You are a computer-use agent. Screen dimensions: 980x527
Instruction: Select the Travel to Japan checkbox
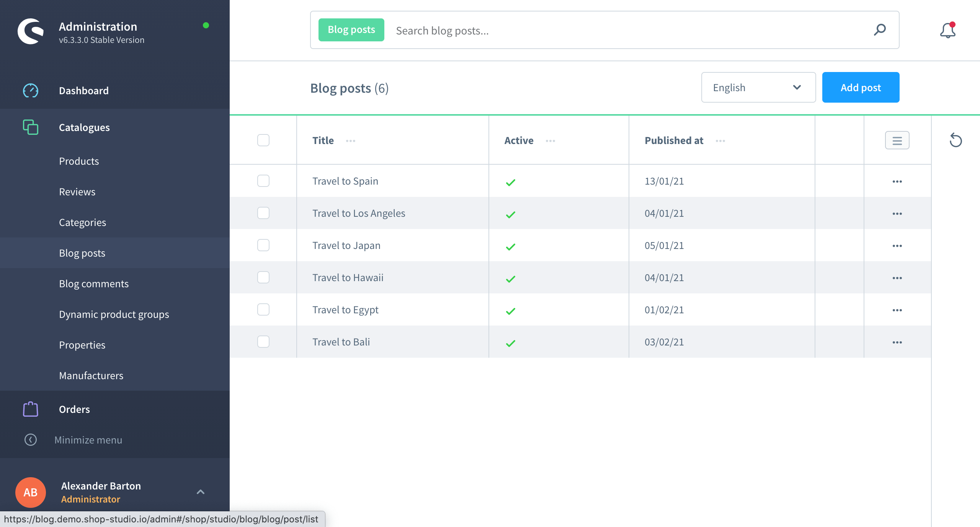263,245
